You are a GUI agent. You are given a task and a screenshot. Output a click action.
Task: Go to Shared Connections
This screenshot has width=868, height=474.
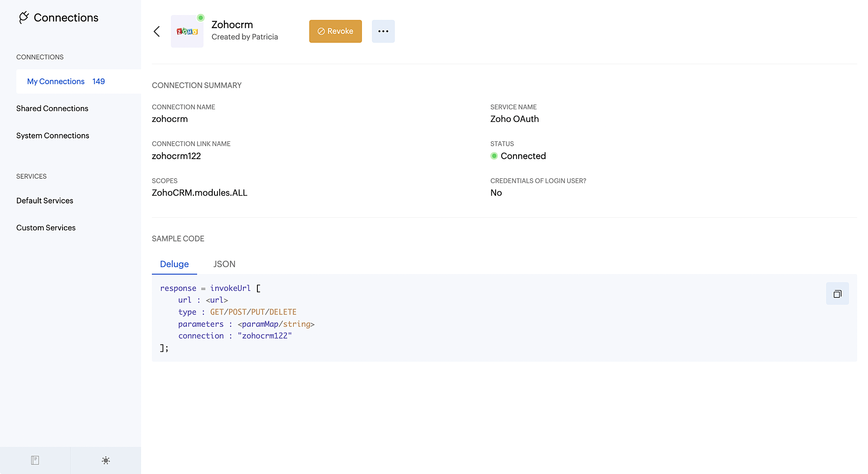[x=52, y=108]
